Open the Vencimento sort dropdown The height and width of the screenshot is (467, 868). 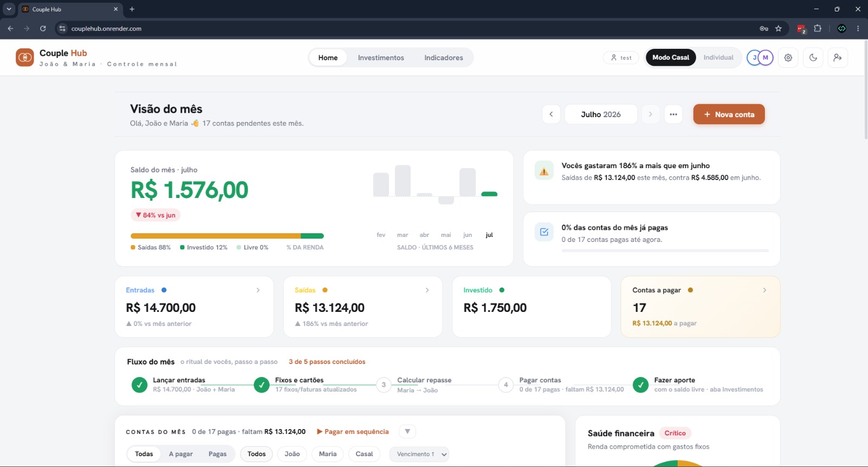pos(419,454)
